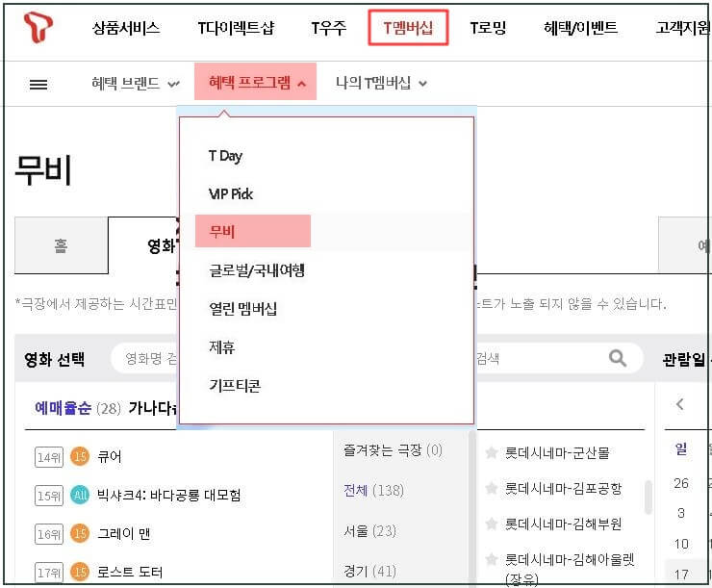Screen dimensions: 712x588
Task: Expand the 혜택 브랜드 dropdown
Action: [136, 84]
